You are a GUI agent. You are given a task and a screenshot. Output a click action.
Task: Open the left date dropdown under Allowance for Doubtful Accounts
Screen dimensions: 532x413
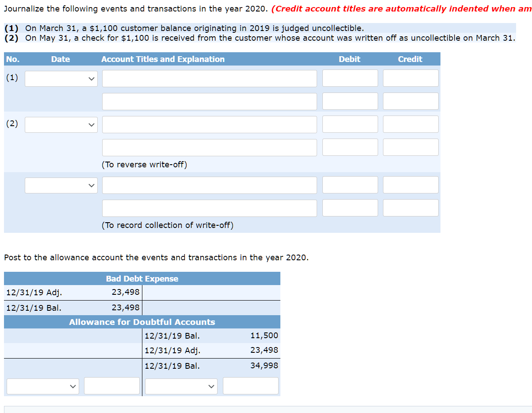42,386
